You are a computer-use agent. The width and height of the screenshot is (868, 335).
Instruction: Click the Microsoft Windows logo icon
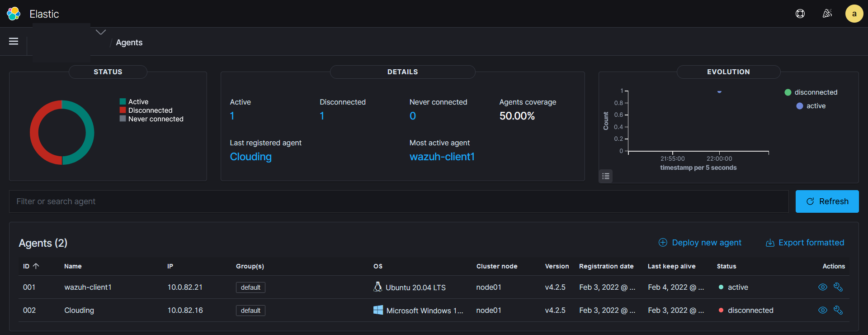tap(378, 310)
